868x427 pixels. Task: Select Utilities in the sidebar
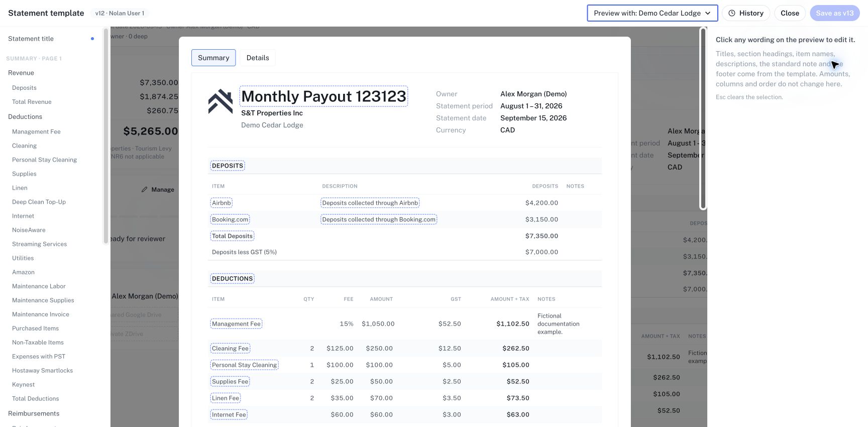click(x=23, y=258)
